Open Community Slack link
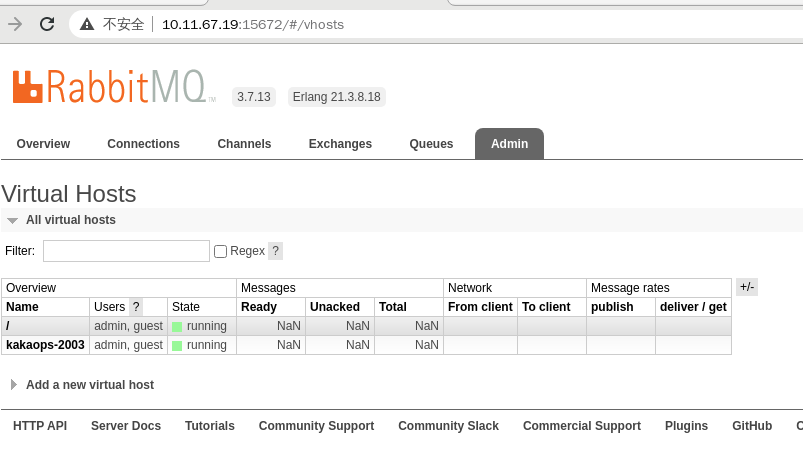 point(449,426)
